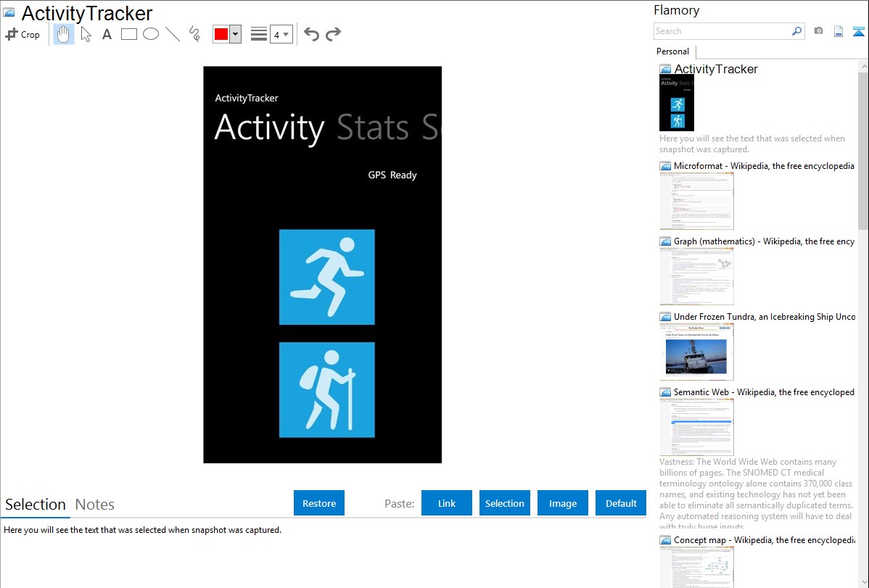Click the line thickness icon

259,34
